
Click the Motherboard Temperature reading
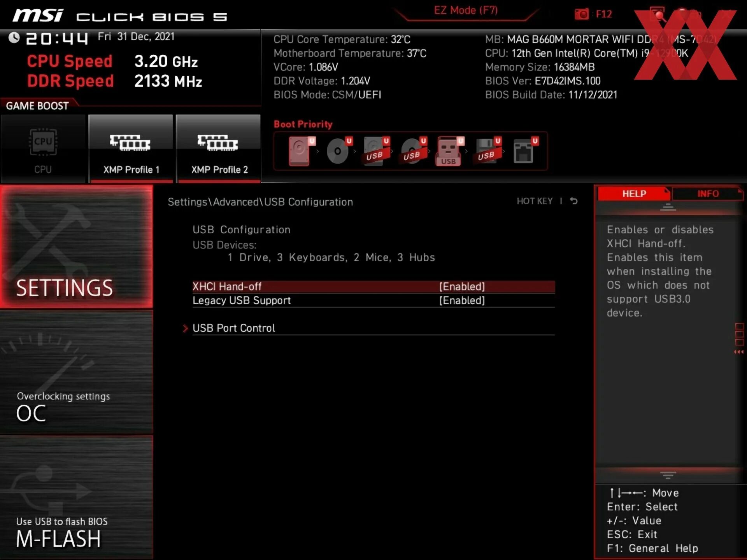(x=350, y=53)
